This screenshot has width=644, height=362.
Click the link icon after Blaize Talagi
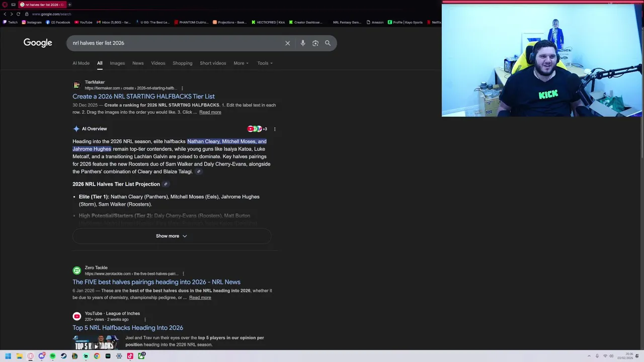[x=199, y=171]
